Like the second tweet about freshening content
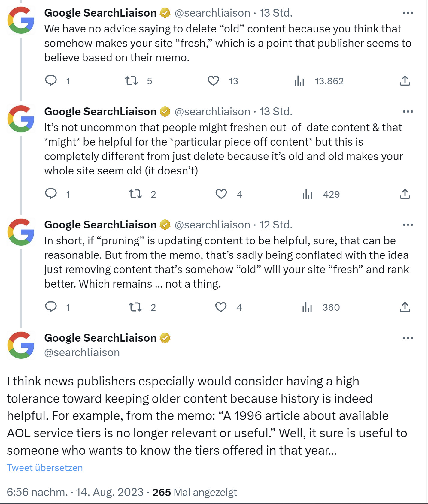 pyautogui.click(x=221, y=194)
